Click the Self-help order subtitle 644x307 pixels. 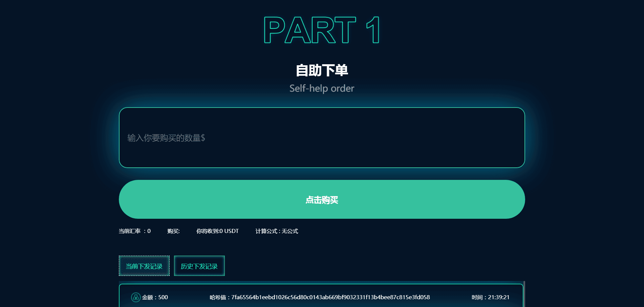(x=322, y=88)
